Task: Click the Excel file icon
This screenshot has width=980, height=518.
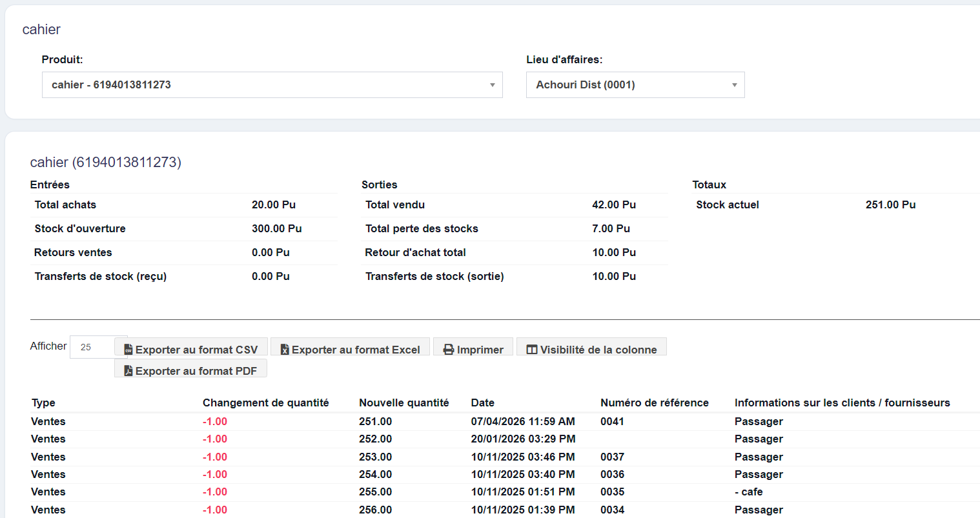Action: coord(285,350)
